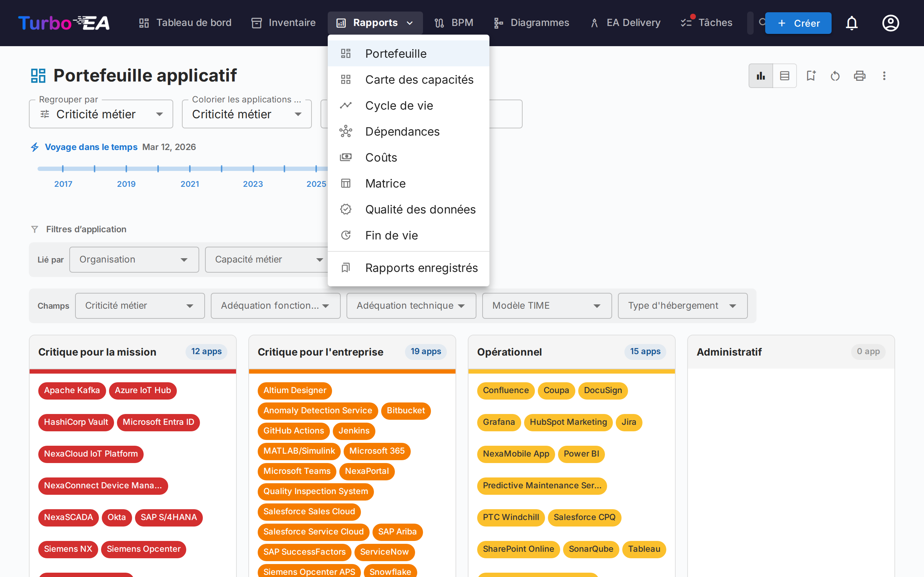
Task: Open the user account avatar
Action: 890,23
